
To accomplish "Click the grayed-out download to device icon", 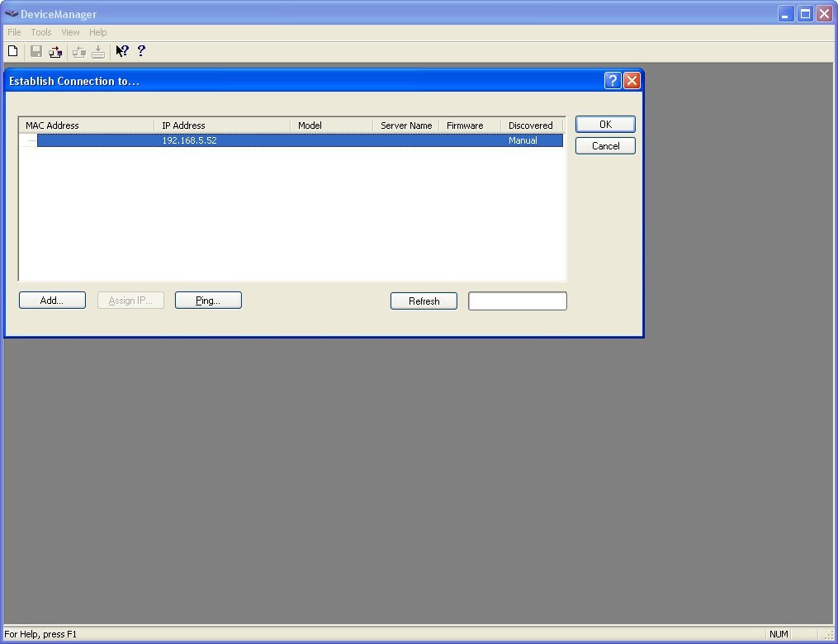I will pyautogui.click(x=98, y=51).
